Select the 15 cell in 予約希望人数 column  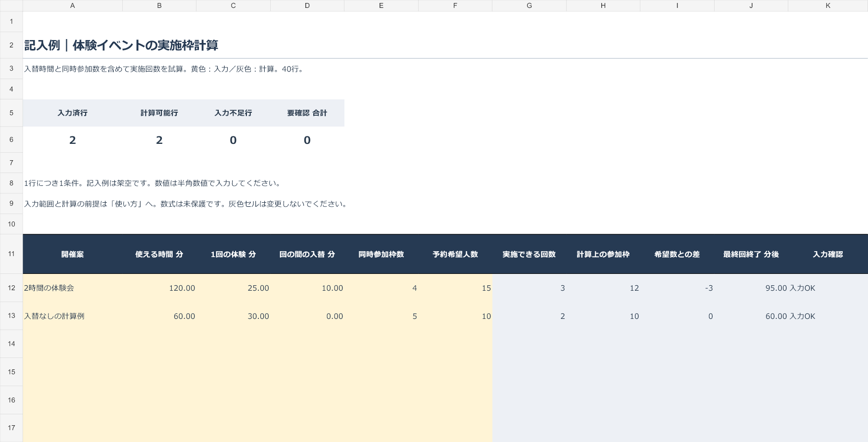(x=455, y=288)
